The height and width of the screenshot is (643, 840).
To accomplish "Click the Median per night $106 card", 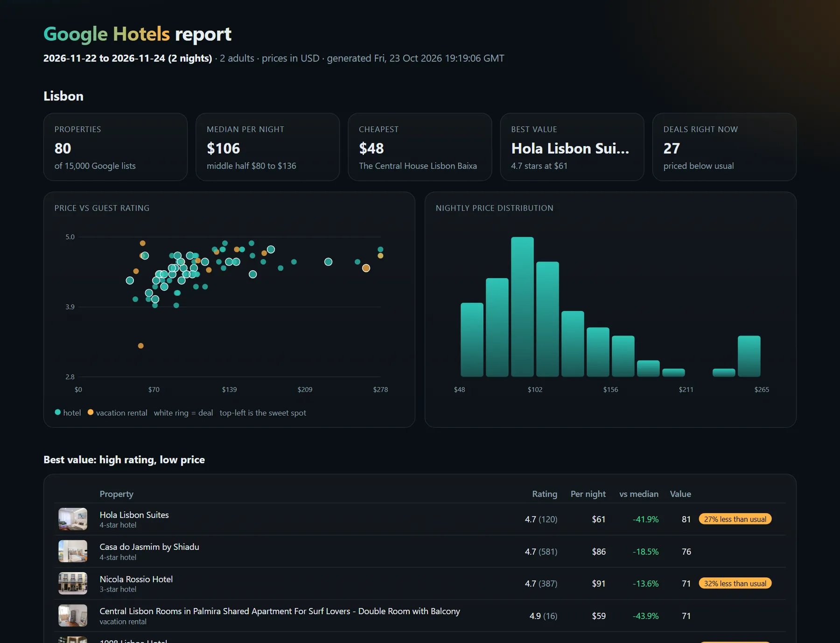I will pos(267,147).
